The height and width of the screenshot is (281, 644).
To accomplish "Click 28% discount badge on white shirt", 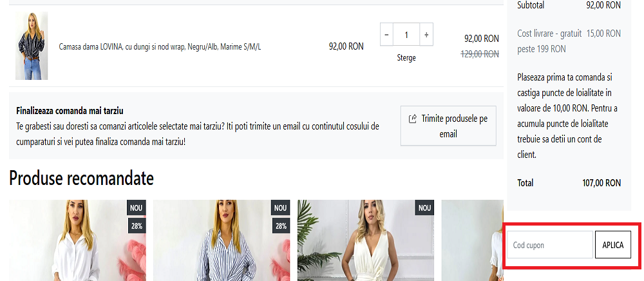I will pyautogui.click(x=137, y=226).
